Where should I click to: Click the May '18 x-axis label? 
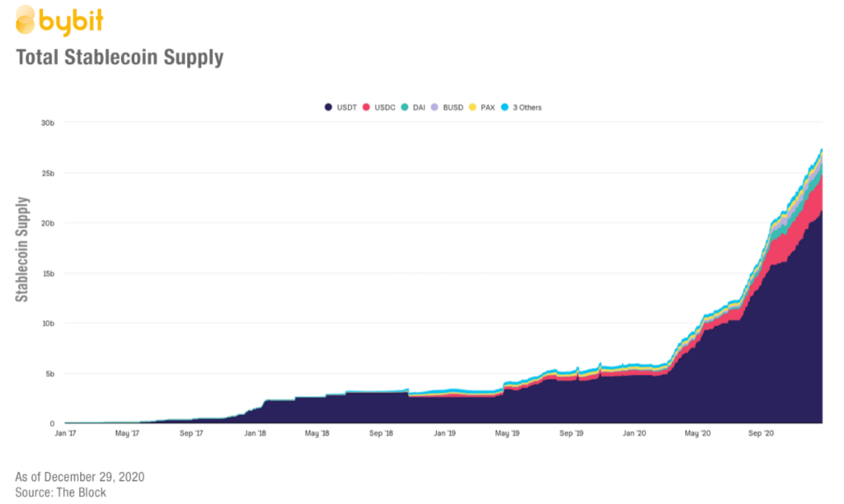pyautogui.click(x=317, y=433)
